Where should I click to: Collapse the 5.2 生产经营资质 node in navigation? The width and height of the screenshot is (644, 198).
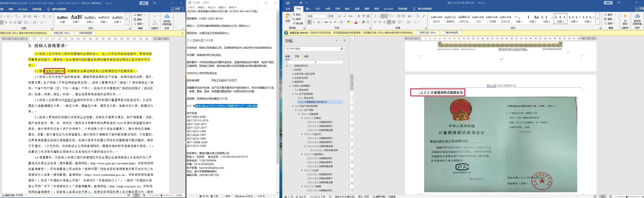(x=293, y=94)
